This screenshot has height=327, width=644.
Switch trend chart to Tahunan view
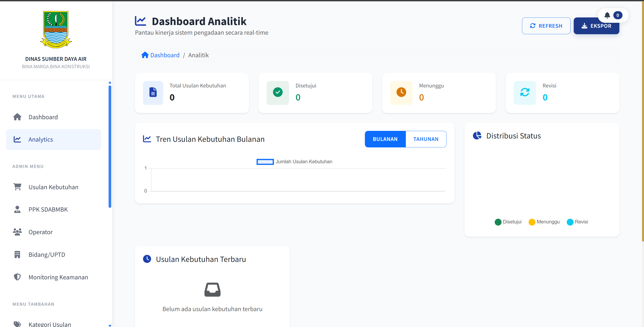click(426, 139)
